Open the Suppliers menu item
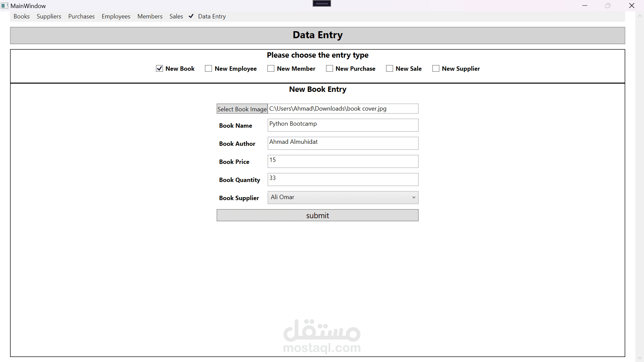 (49, 16)
